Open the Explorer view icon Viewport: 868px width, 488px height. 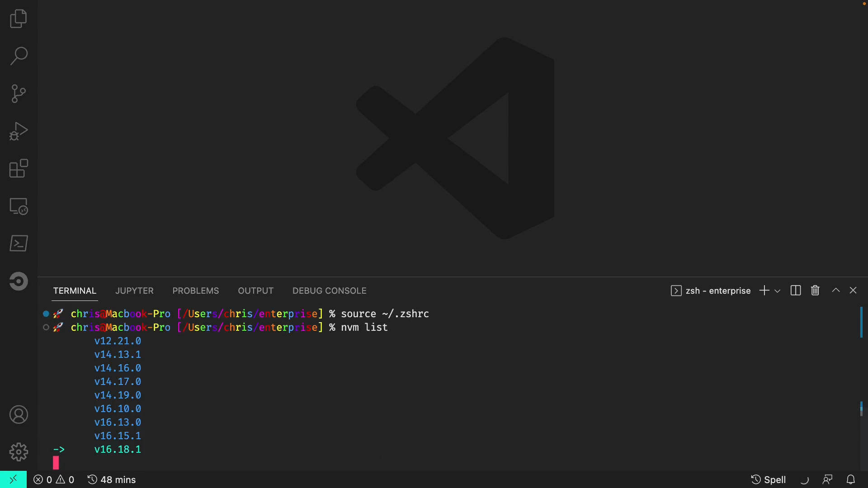19,19
